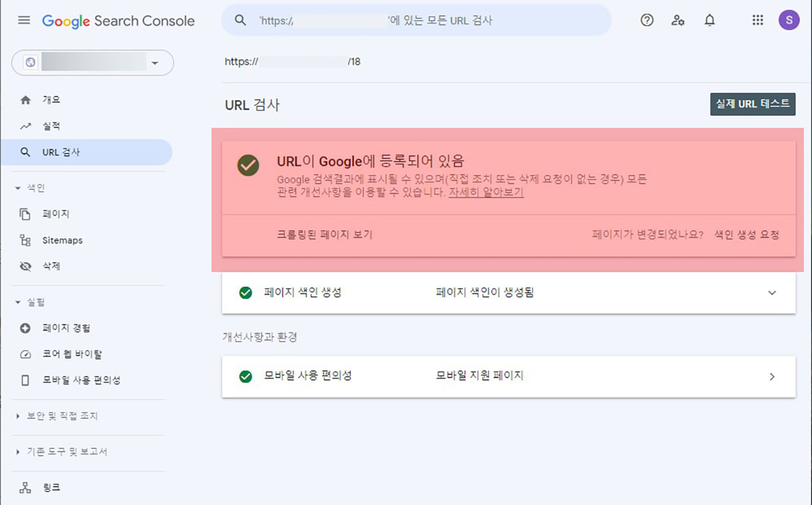Open the property selector dropdown
The width and height of the screenshot is (812, 505).
point(93,62)
